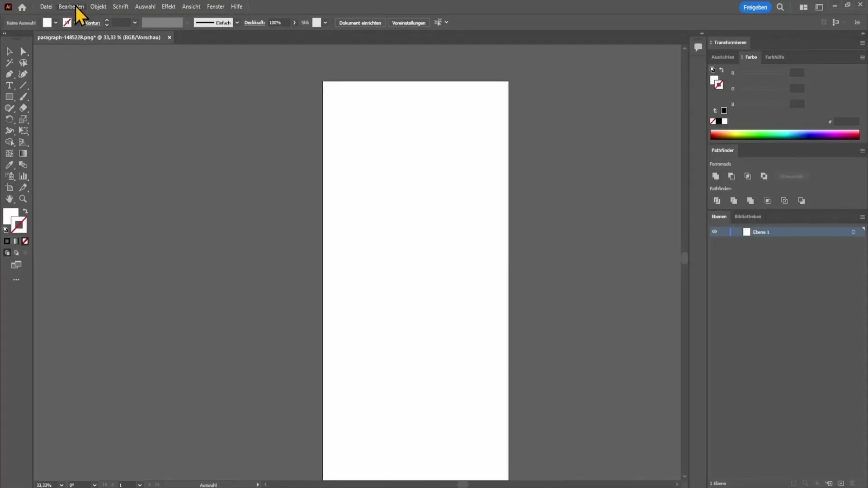Select the Symbol Sprayer tool
Image resolution: width=868 pixels, height=488 pixels.
point(9,176)
